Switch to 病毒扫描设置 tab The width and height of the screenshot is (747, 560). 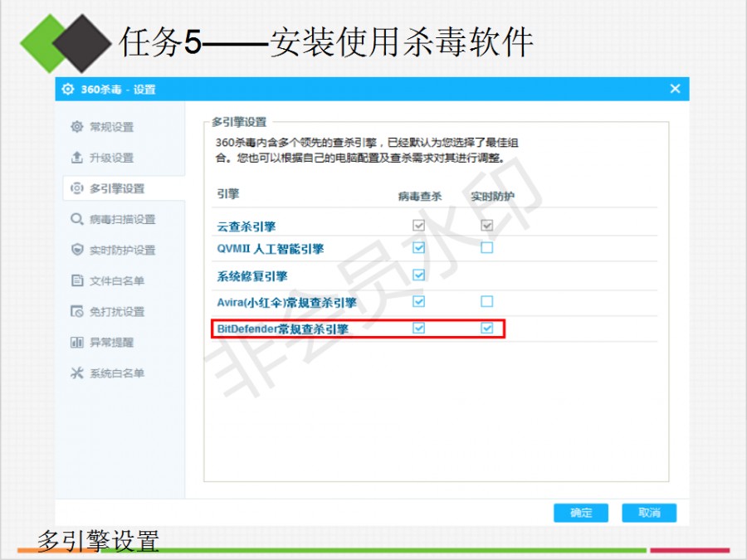122,219
